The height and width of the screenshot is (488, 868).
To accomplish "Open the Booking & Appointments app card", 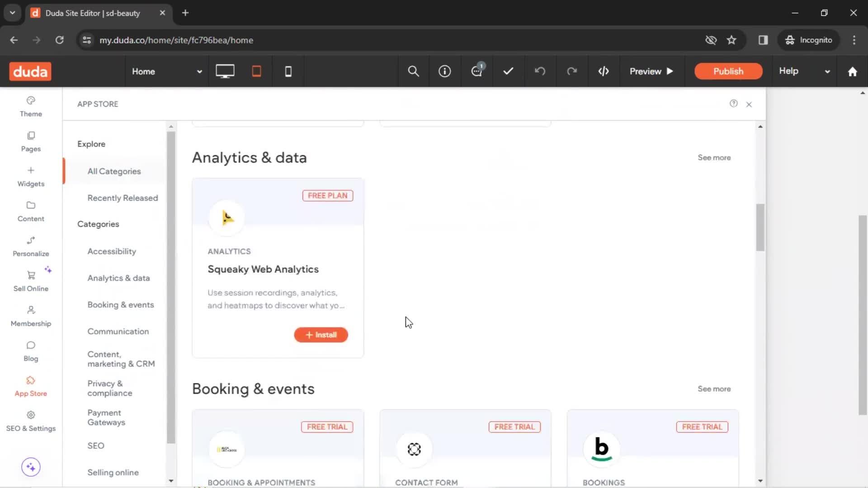I will click(278, 448).
